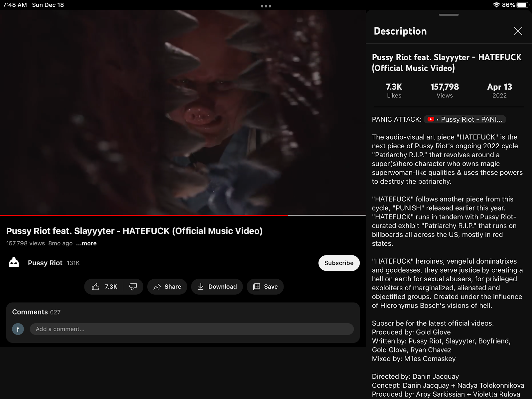Download the video
The height and width of the screenshot is (399, 532).
click(217, 287)
